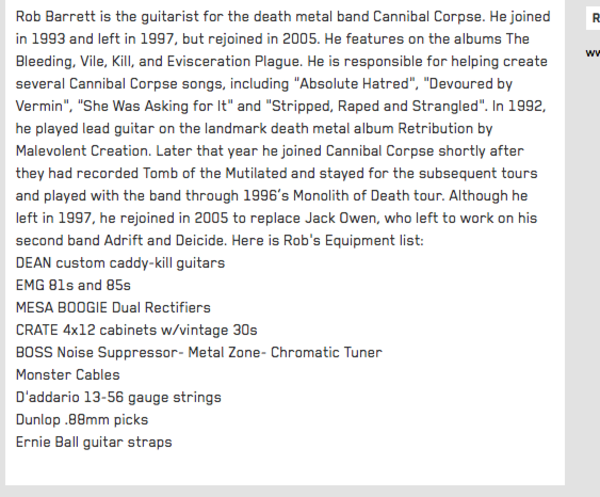Image resolution: width=600 pixels, height=497 pixels.
Task: Click the 'MESA BOOGIE Dual Rectifiers' line
Action: pyautogui.click(x=113, y=308)
